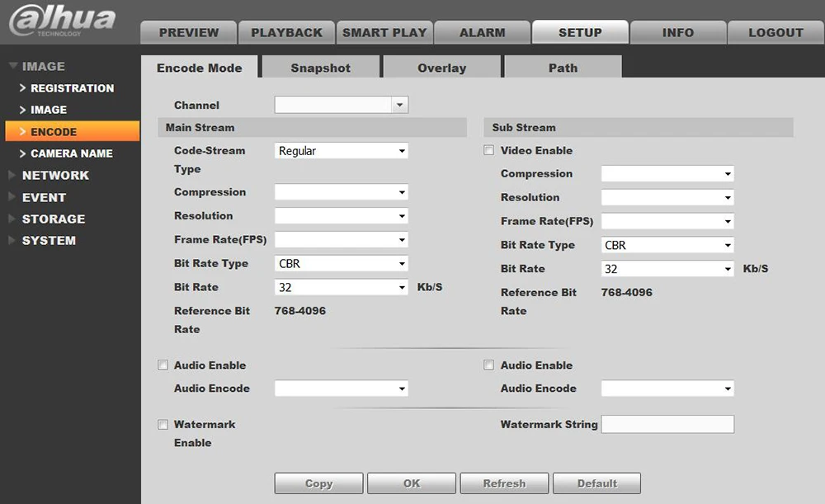This screenshot has height=504, width=825.
Task: Open the INFO tab
Action: tap(677, 33)
